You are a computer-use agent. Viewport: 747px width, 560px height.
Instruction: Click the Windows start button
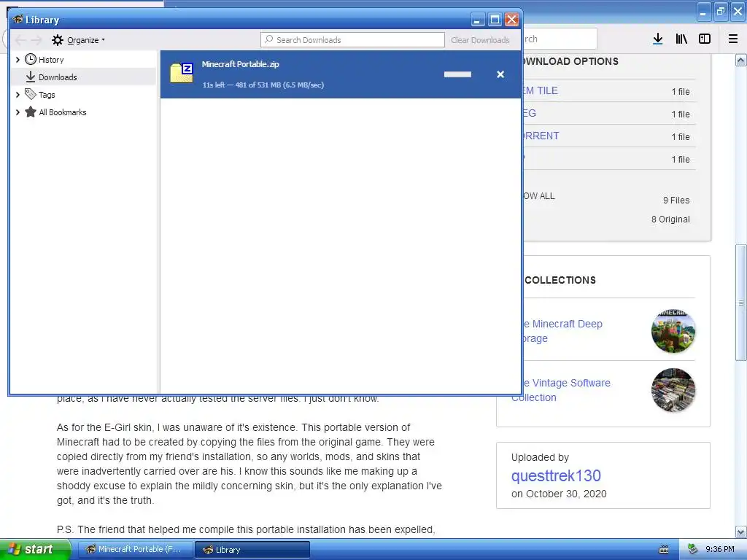(x=35, y=549)
